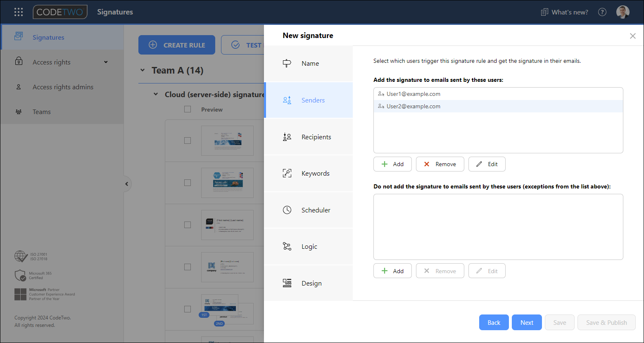
Task: Go to the Senders step
Action: (308, 100)
